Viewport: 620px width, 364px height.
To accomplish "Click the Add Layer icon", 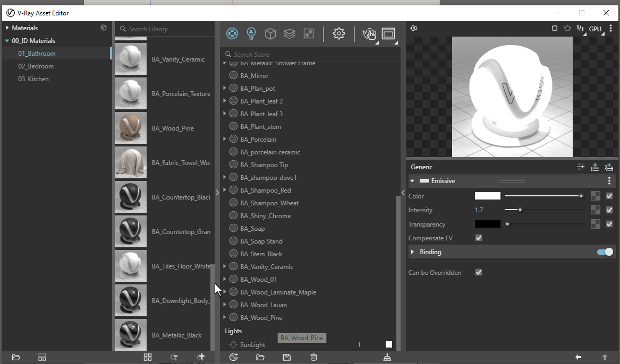I will 609,167.
